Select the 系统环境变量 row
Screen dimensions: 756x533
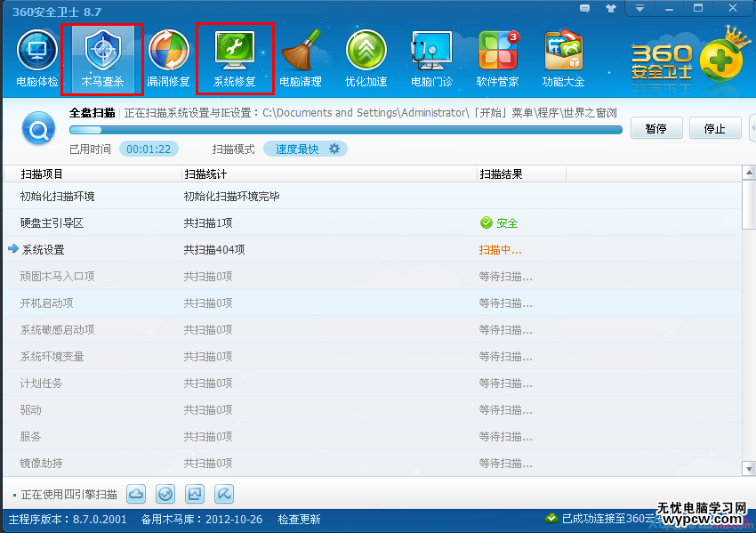[372, 357]
